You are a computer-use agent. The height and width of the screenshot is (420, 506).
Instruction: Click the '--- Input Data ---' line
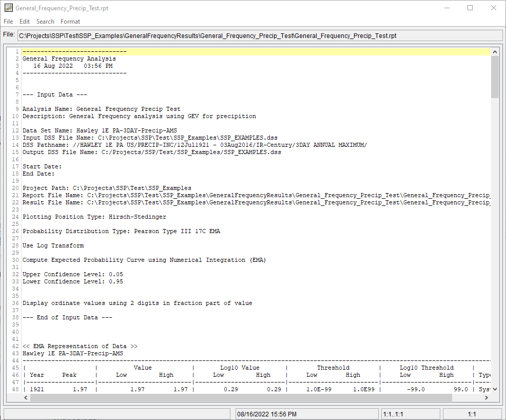point(55,94)
